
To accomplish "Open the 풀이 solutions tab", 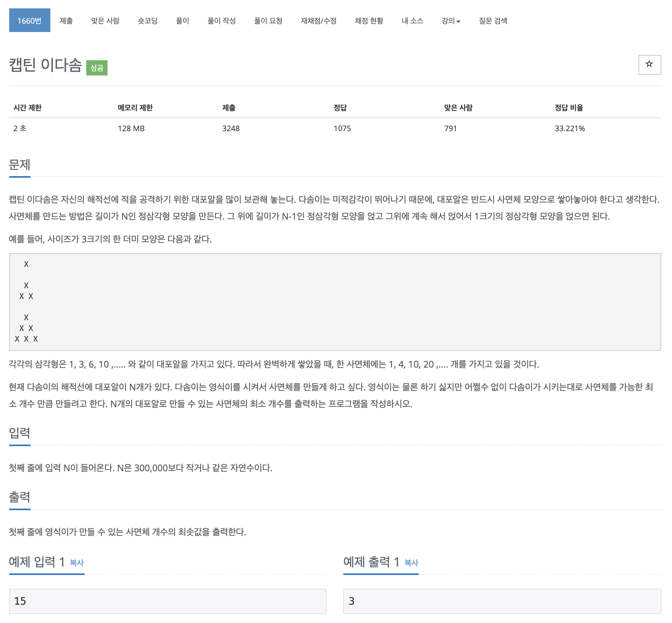I will 183,21.
